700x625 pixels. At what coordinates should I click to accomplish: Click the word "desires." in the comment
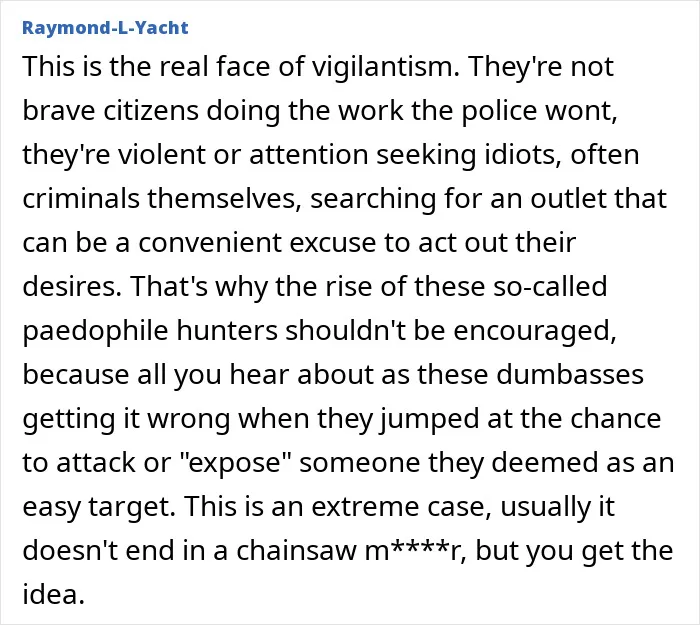(72, 287)
